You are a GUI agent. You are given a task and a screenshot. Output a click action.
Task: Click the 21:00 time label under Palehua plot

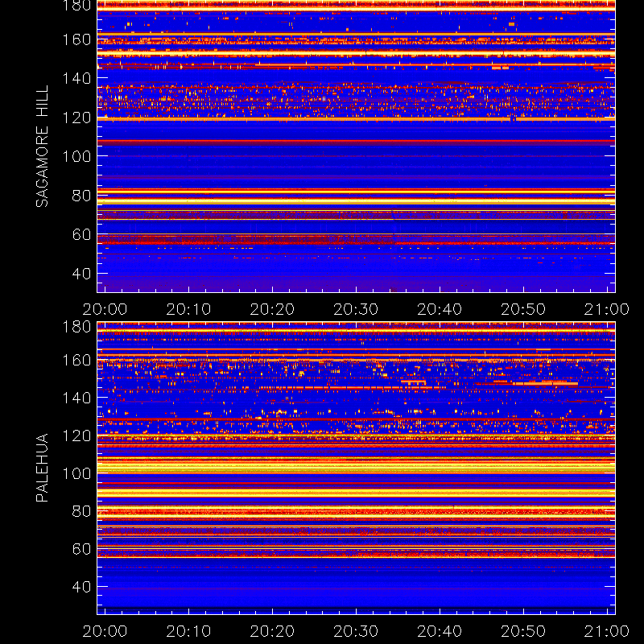(607, 631)
